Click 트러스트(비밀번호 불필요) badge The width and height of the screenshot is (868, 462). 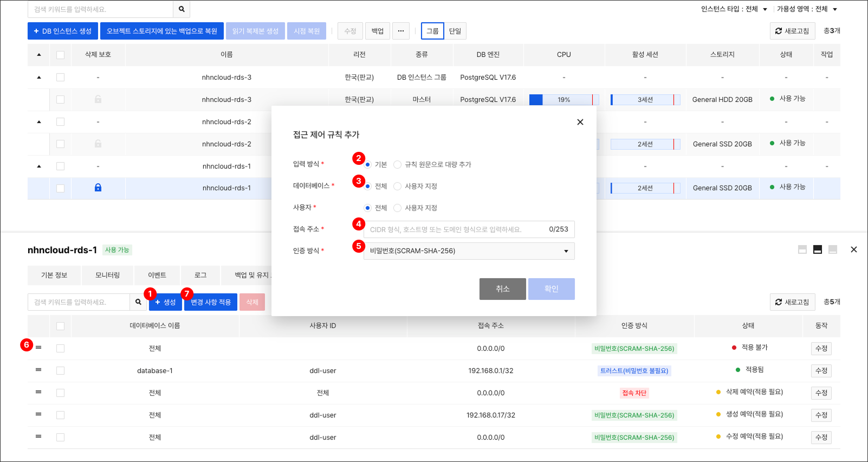634,371
